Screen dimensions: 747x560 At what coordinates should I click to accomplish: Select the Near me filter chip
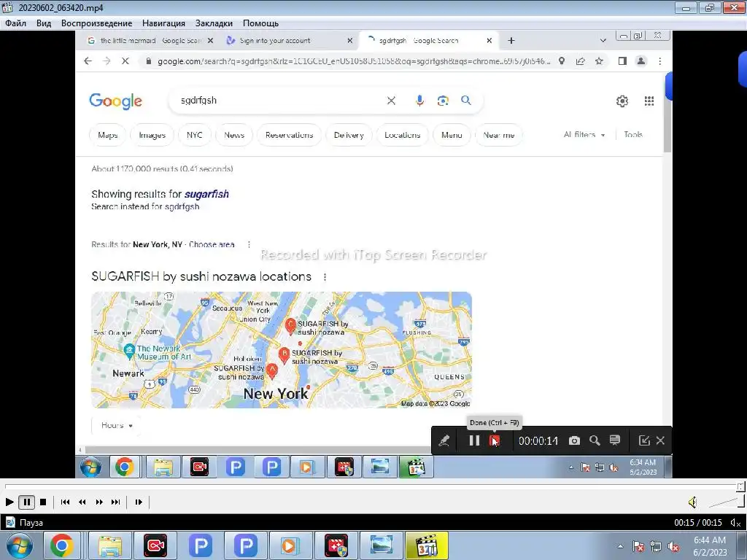[x=499, y=135]
